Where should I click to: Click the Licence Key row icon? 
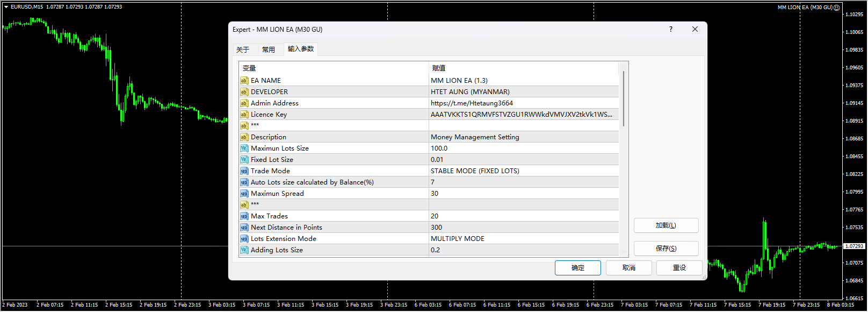tap(244, 115)
